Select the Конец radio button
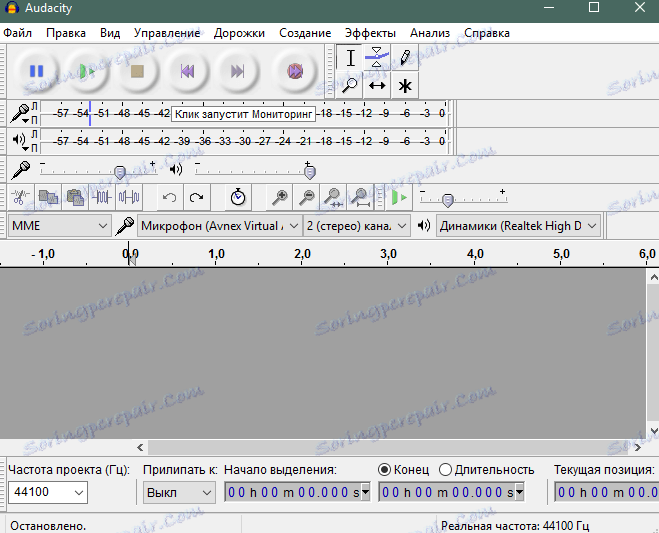Viewport: 659px width, 533px height. pos(384,469)
